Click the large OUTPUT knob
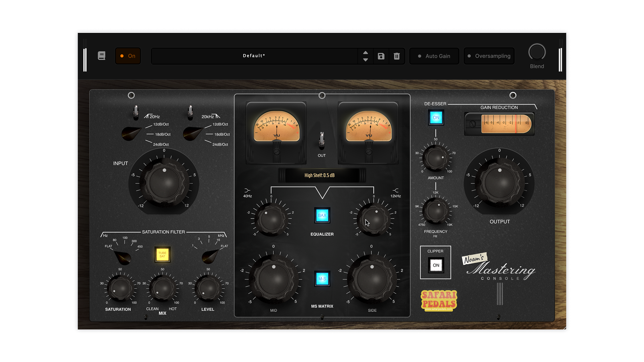Screen dimensions: 644x362 coord(499,183)
